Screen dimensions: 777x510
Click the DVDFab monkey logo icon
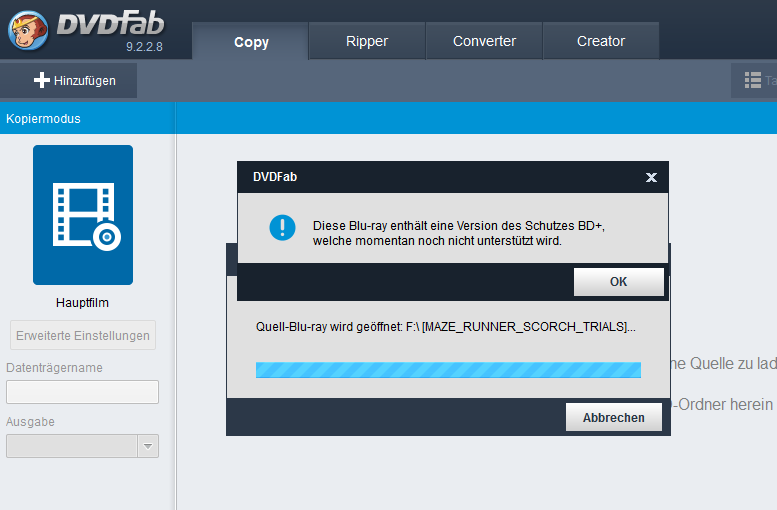pyautogui.click(x=28, y=31)
